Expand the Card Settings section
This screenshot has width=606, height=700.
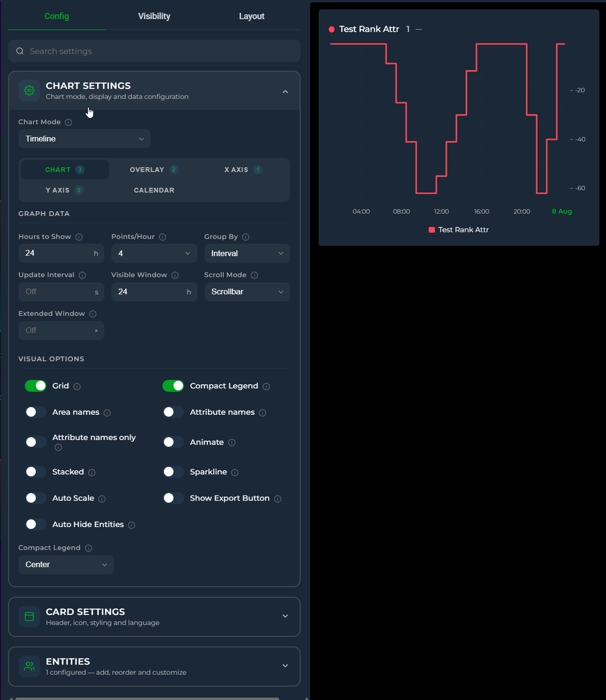(154, 617)
